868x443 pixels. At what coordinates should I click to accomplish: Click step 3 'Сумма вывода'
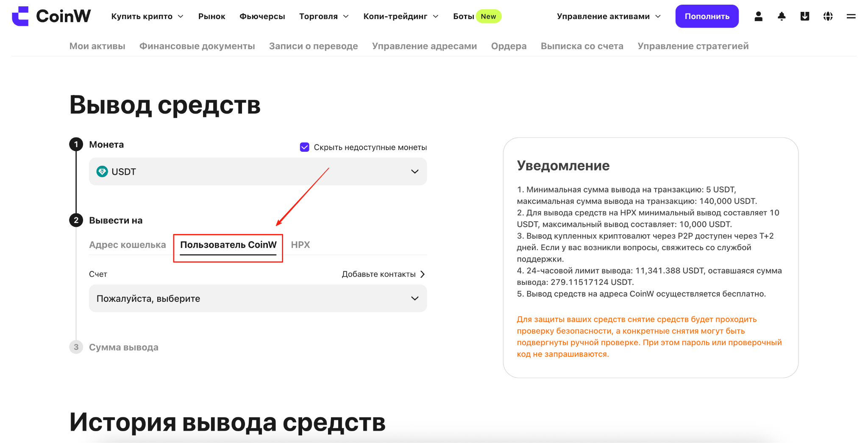(123, 347)
